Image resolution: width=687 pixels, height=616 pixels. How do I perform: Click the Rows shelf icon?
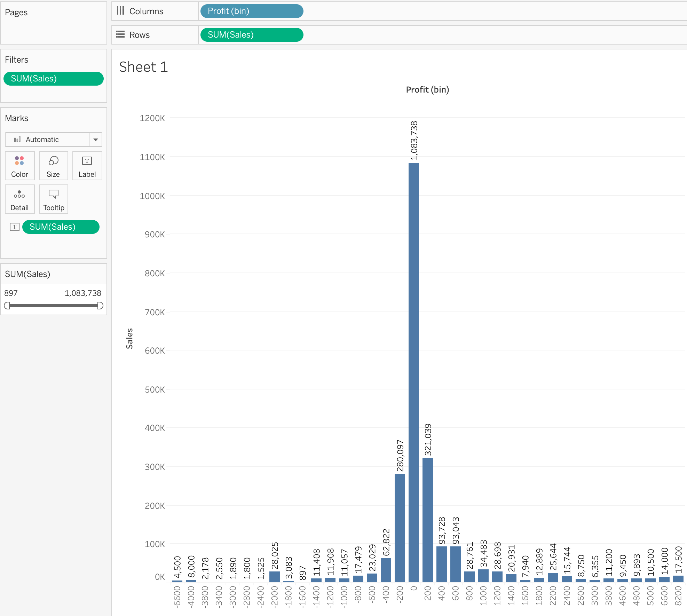tap(120, 34)
